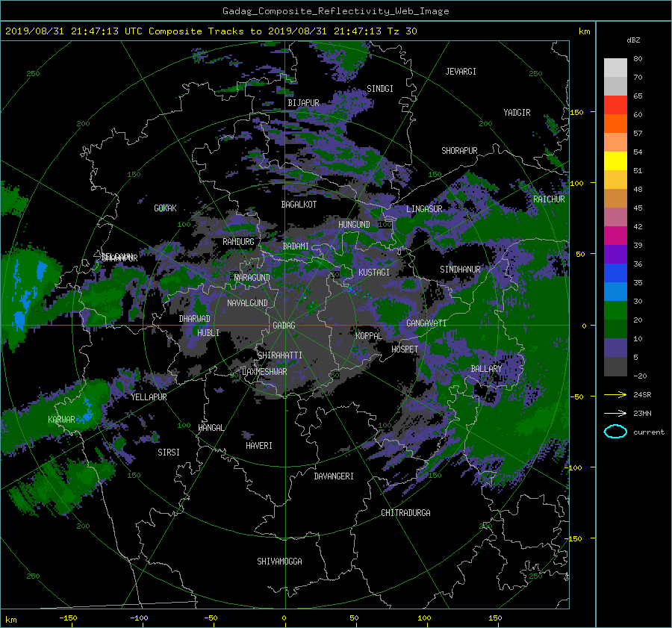Select the HUNGUND city label
Viewport: 672px width, 628px height.
354,225
